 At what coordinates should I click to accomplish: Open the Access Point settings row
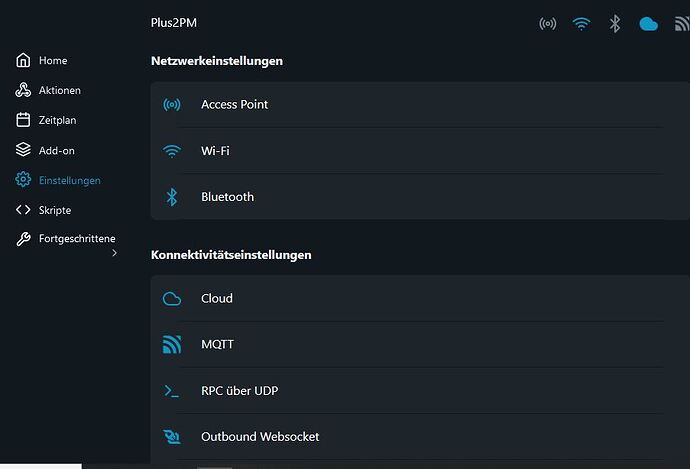tap(420, 105)
